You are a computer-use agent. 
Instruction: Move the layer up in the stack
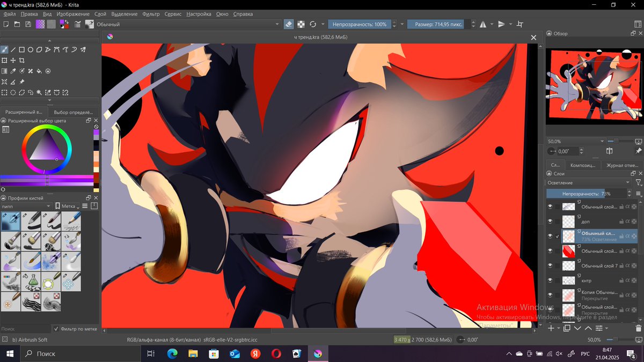point(588,328)
